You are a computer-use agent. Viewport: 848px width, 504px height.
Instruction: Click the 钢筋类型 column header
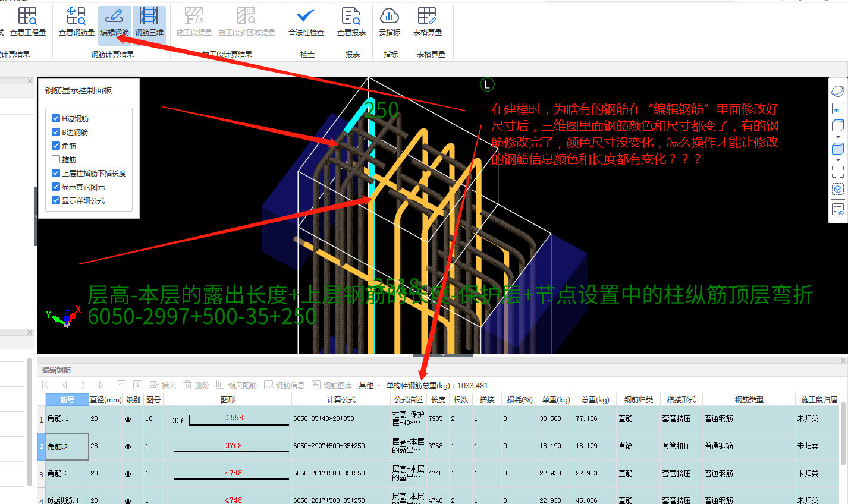pyautogui.click(x=749, y=400)
